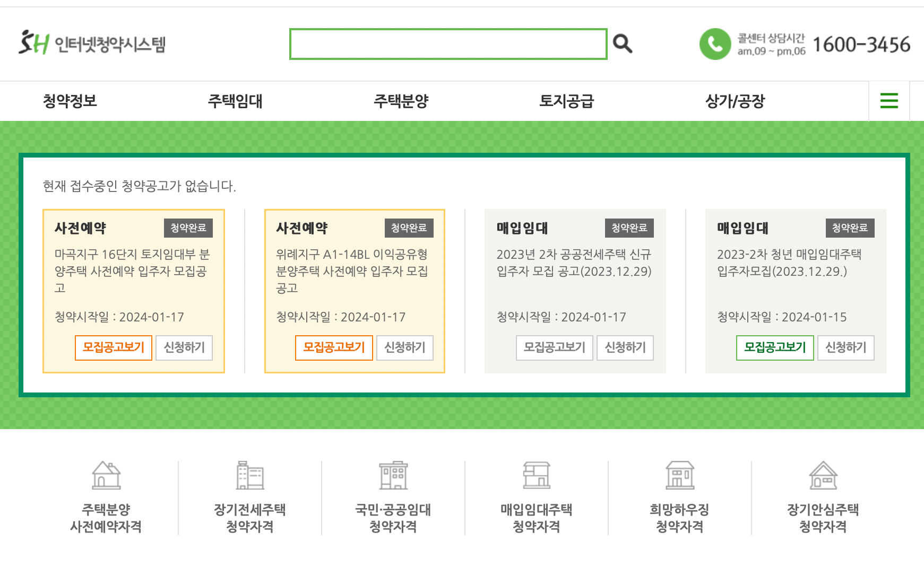
Task: Open the hamburger menu at top right
Action: tap(888, 101)
